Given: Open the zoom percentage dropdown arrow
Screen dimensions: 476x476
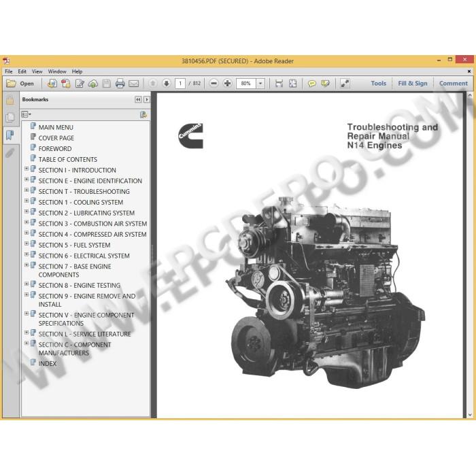Looking at the screenshot, I should coord(260,83).
